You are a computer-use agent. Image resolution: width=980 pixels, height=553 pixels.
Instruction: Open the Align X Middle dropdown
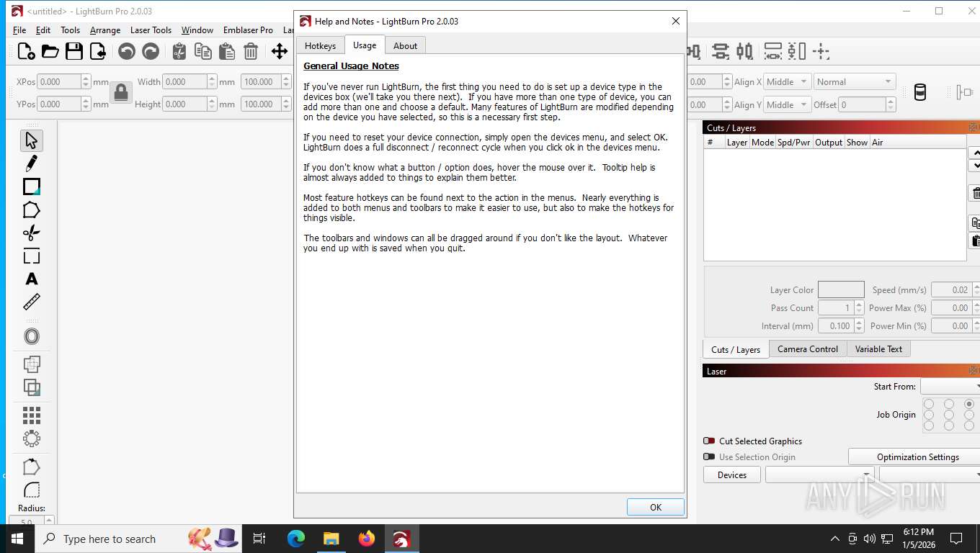point(787,81)
